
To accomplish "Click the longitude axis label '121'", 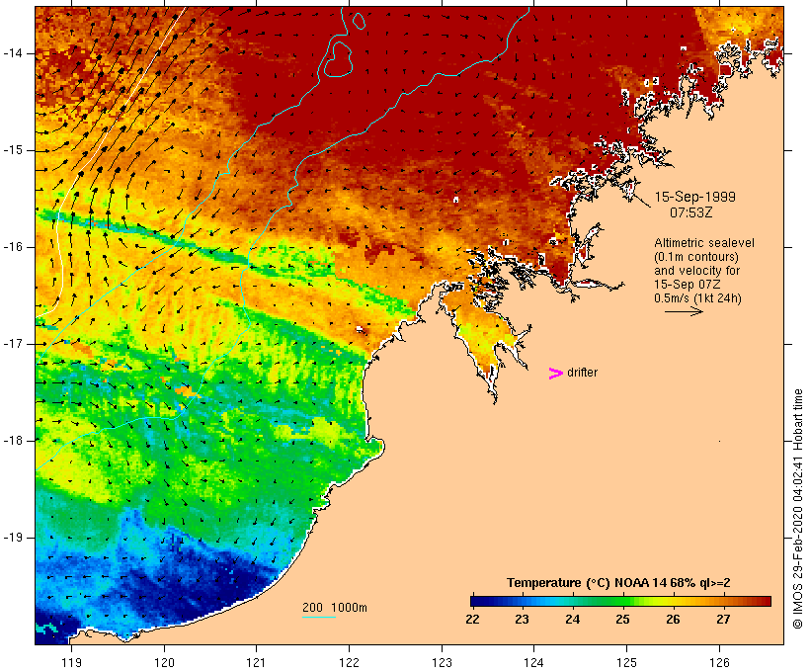I will [x=256, y=662].
